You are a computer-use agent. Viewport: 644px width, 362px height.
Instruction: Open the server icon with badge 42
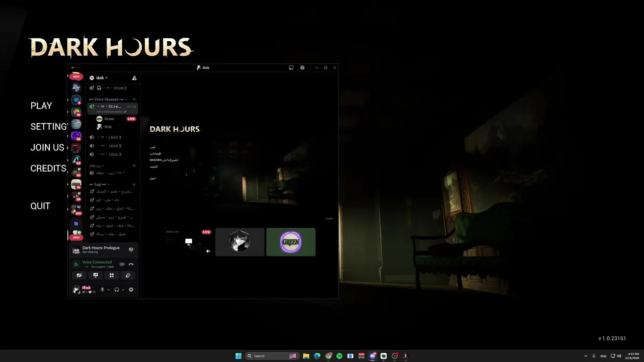[76, 136]
